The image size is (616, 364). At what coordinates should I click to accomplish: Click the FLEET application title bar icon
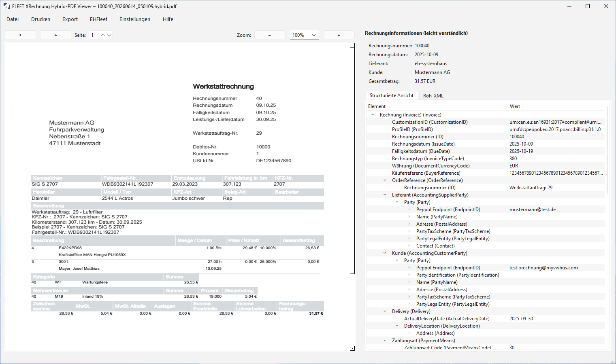6,6
